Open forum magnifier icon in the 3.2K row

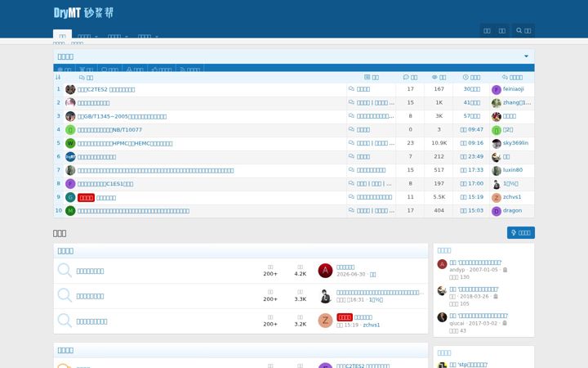65,321
